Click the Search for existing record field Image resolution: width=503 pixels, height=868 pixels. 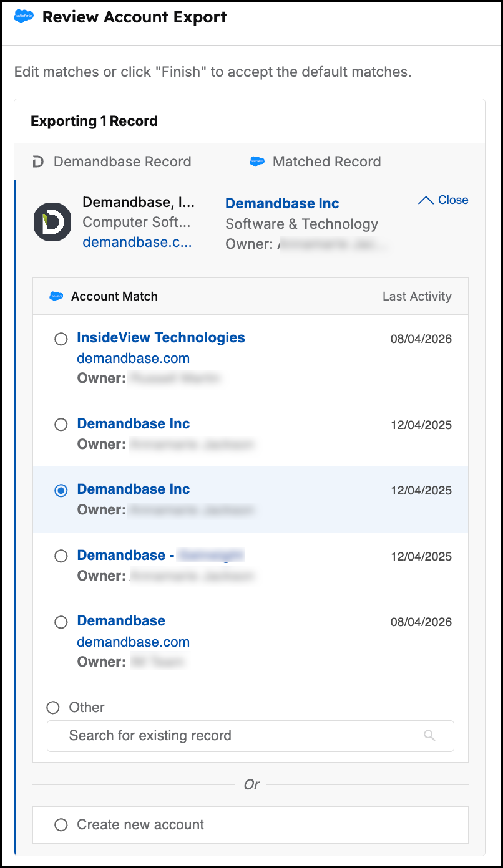250,736
